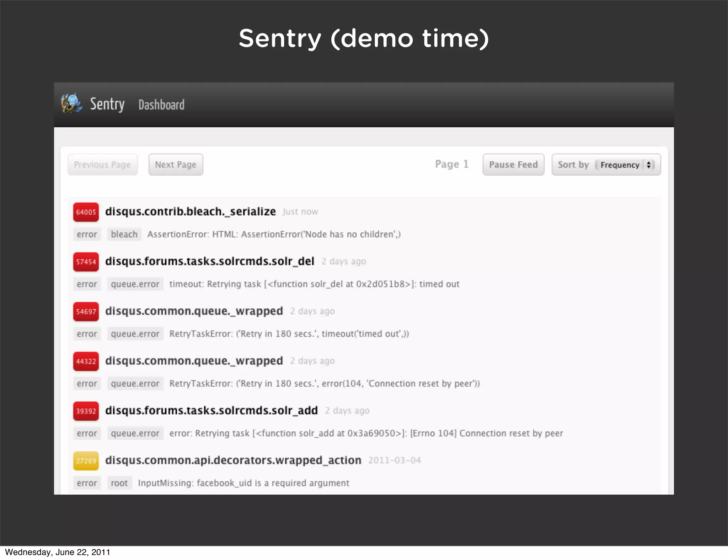This screenshot has height=560, width=728.
Task: Click AssertionError Node has no children message
Action: coord(274,234)
